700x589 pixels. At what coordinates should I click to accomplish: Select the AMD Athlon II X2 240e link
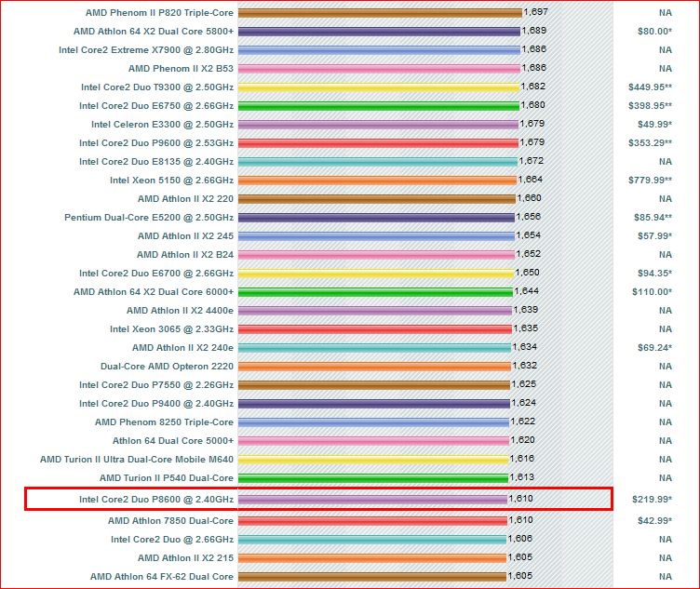click(183, 348)
